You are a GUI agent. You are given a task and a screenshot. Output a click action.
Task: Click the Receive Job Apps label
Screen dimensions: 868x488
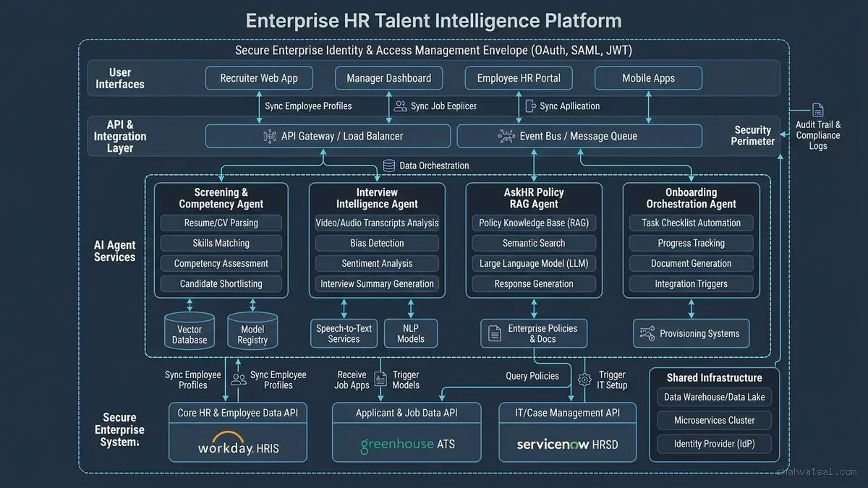pos(352,380)
